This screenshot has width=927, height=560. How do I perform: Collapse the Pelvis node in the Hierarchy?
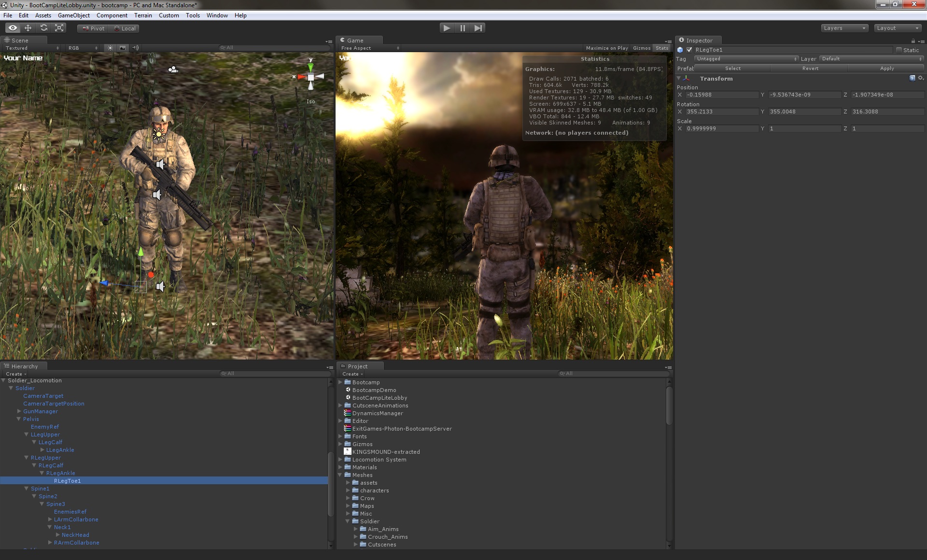point(18,419)
